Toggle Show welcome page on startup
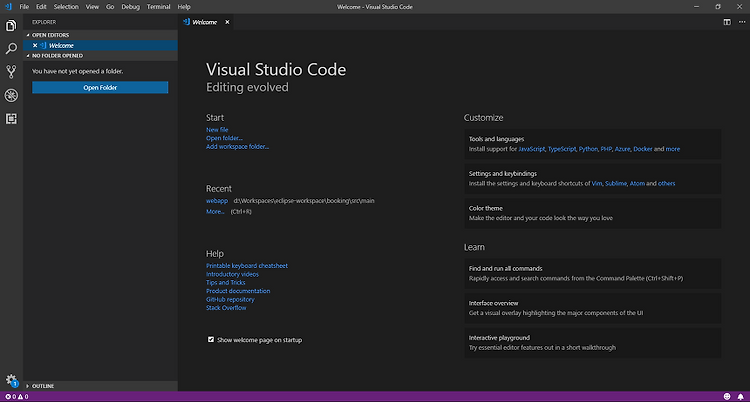The height and width of the screenshot is (402, 750). 210,340
